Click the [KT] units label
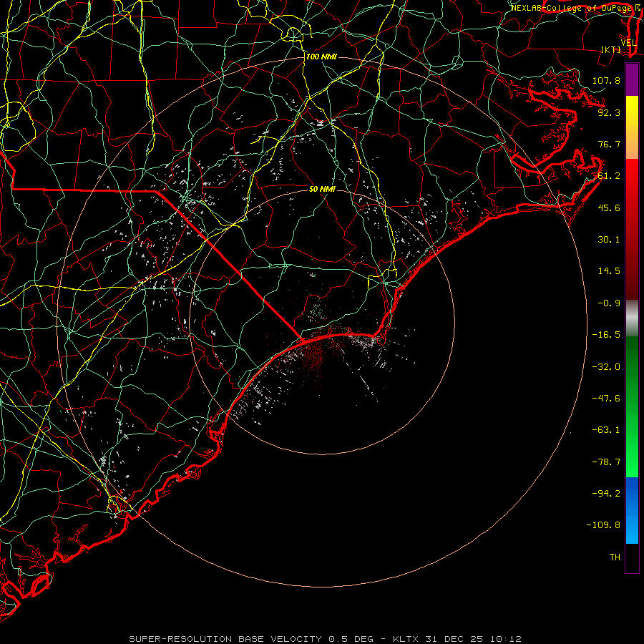644x644 pixels. click(x=611, y=49)
